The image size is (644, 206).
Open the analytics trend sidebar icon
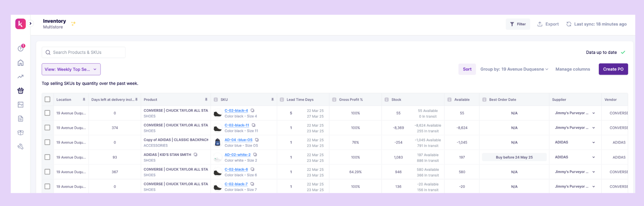click(20, 77)
